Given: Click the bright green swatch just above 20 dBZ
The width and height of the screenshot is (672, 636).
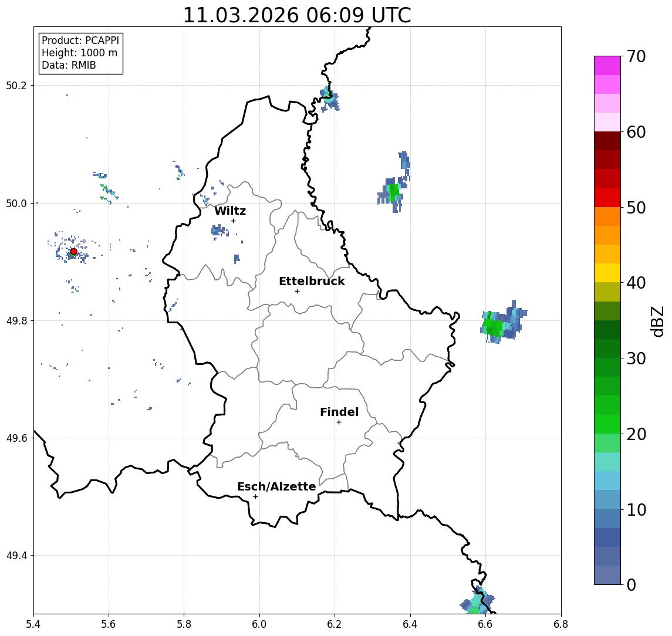Looking at the screenshot, I should click(x=607, y=424).
